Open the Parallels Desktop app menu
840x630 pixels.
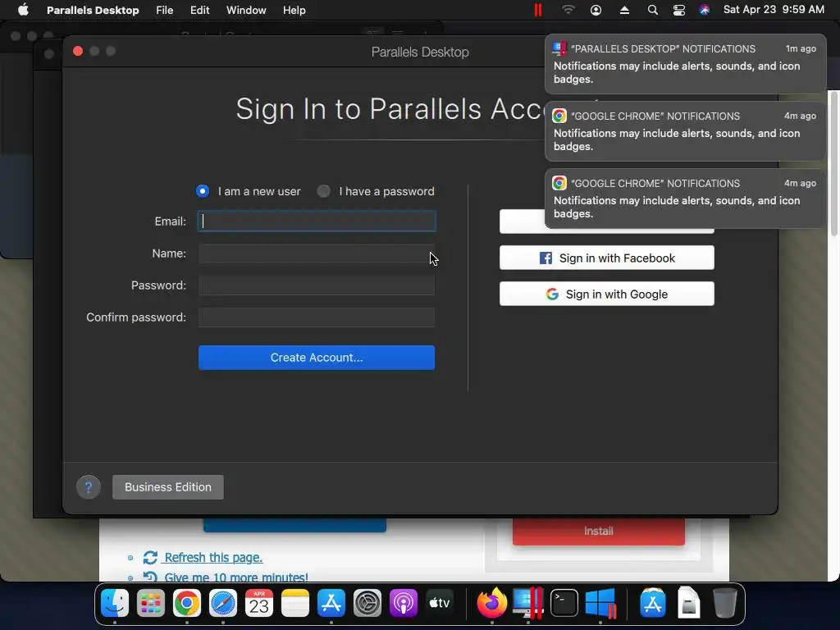[x=93, y=10]
